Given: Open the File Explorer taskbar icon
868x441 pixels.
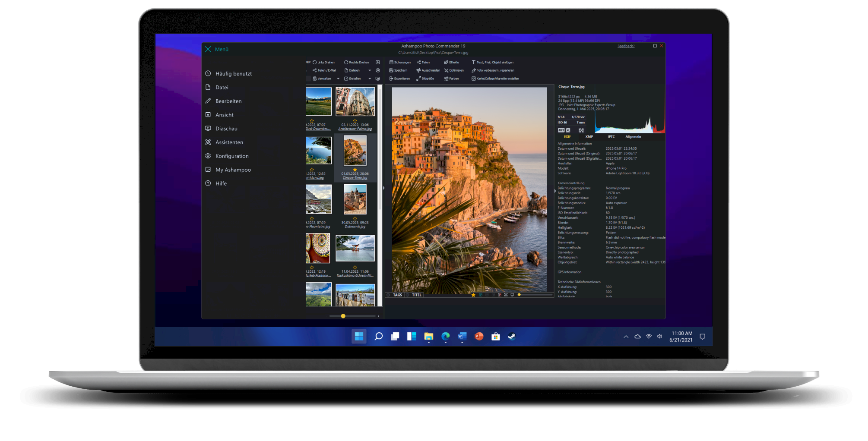Looking at the screenshot, I should coord(428,337).
